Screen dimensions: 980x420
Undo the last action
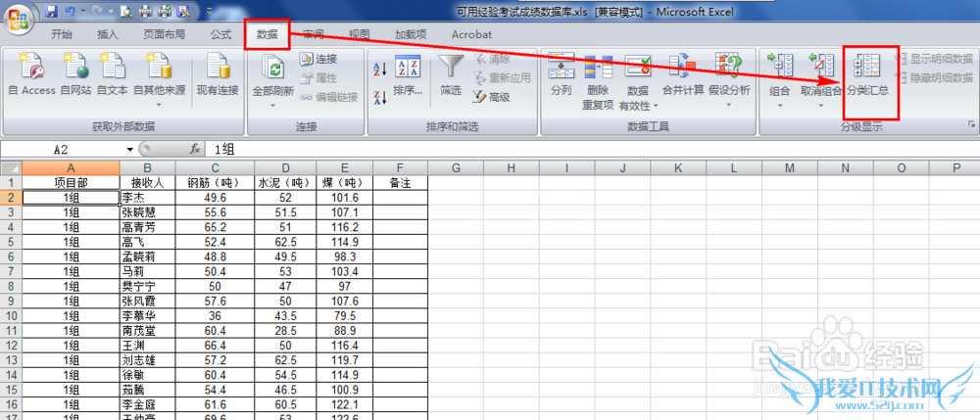pyautogui.click(x=70, y=11)
